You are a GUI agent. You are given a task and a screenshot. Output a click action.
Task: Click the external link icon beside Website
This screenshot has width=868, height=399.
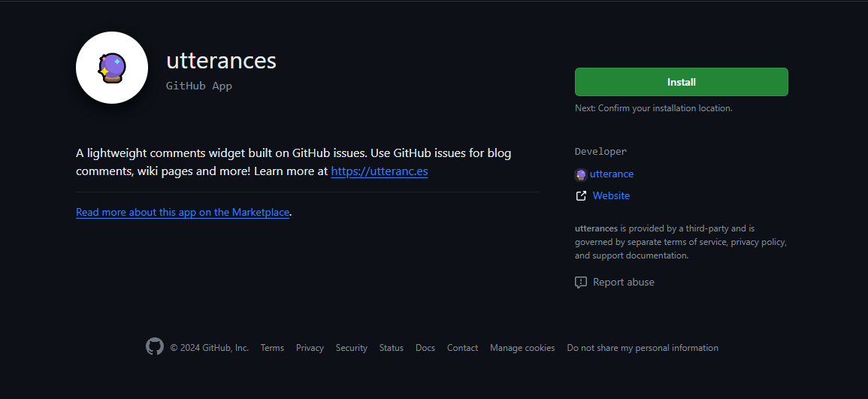click(x=581, y=196)
